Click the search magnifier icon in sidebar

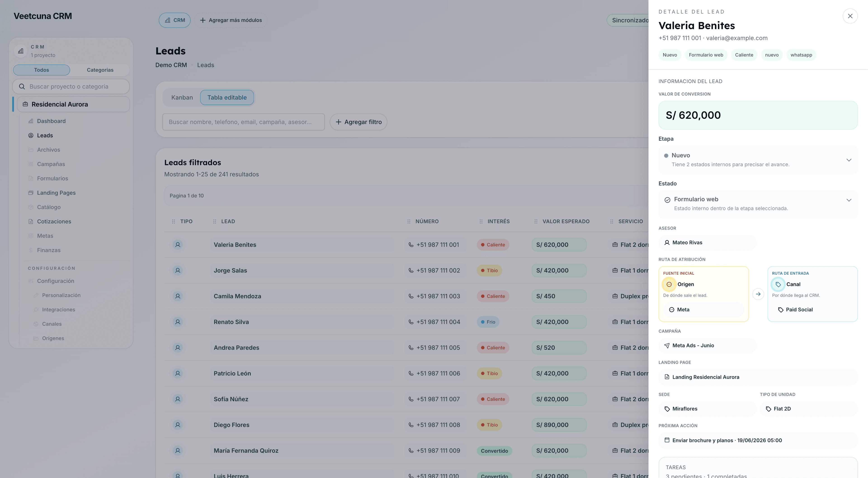tap(22, 87)
